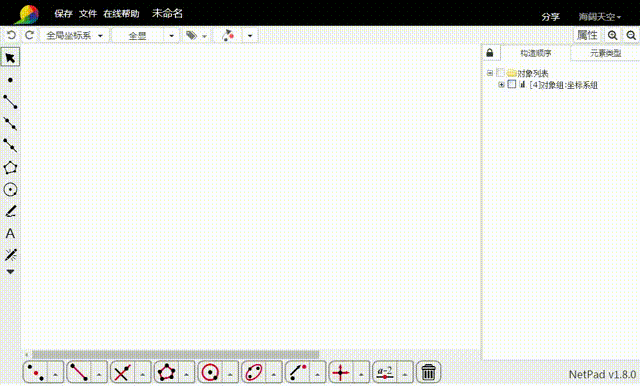Open the 全局坐标系 coordinate dropdown
Viewport: 640px width, 386px height.
pyautogui.click(x=74, y=35)
